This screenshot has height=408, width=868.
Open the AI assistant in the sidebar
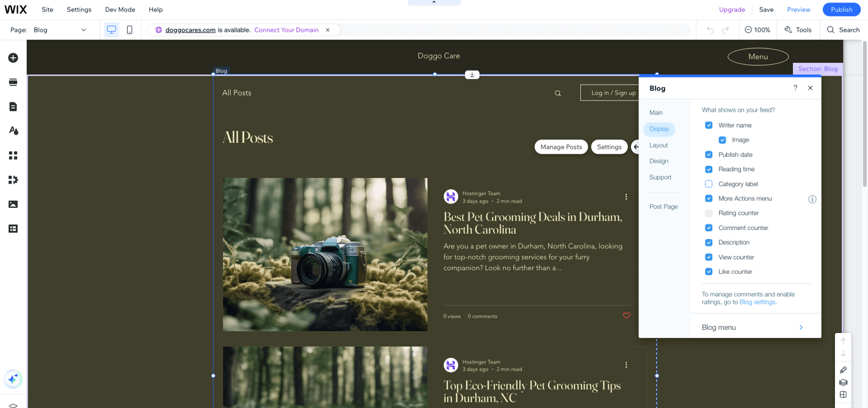point(13,379)
